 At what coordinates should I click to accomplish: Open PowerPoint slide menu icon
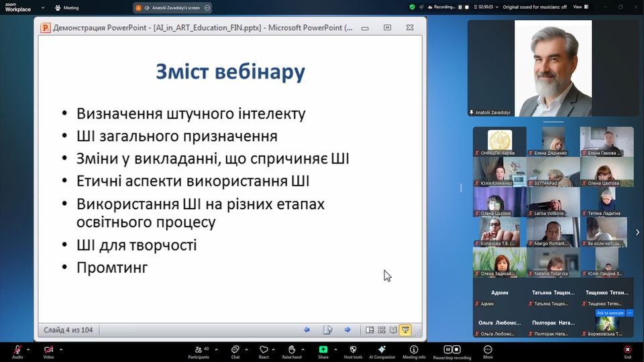[327, 330]
